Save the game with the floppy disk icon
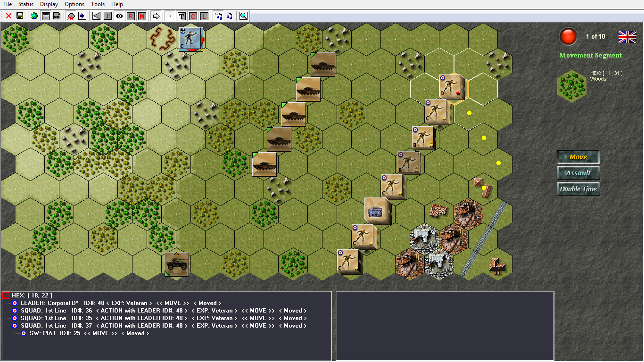This screenshot has width=644, height=362. point(20,16)
